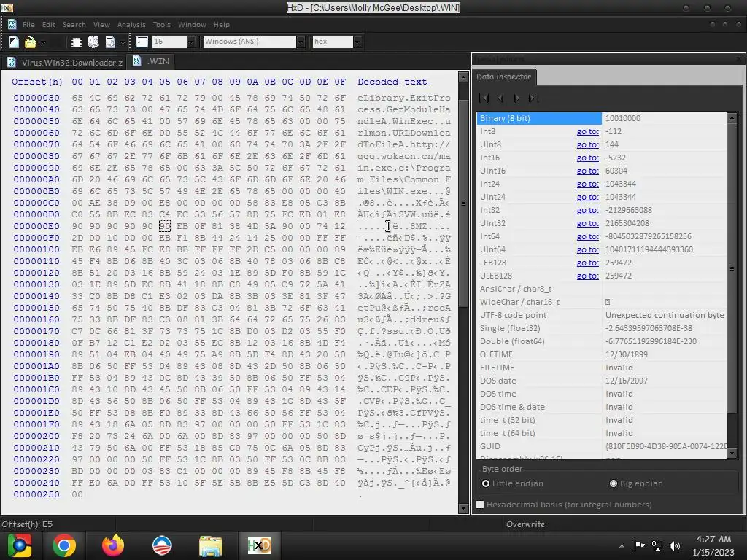This screenshot has width=747, height=560.
Task: Click the network icon in system tray
Action: [657, 546]
